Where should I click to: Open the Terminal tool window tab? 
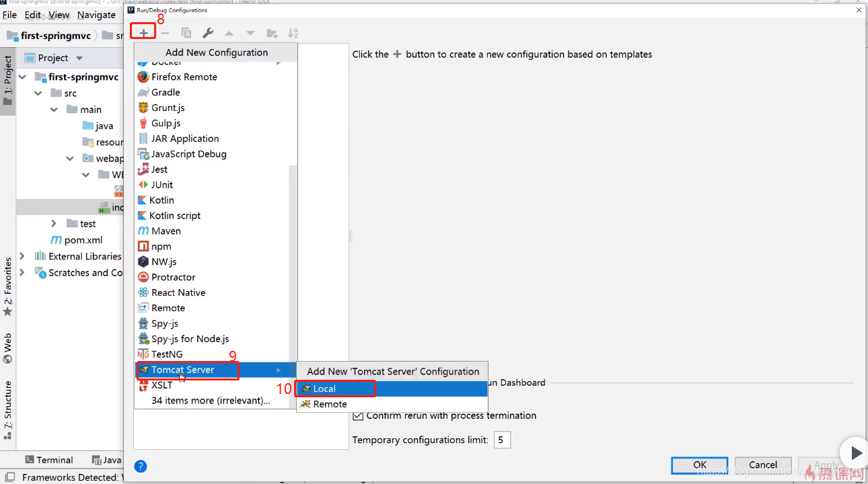49,460
